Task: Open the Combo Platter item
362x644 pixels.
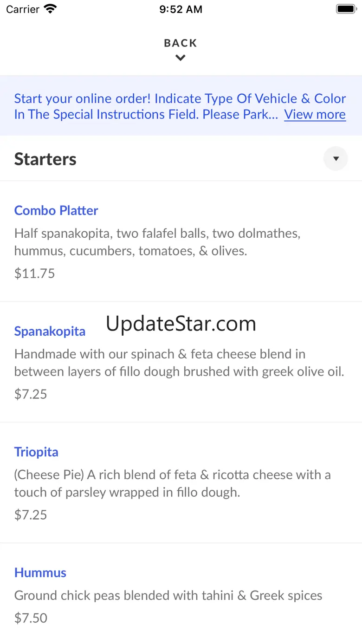Action: pos(56,210)
